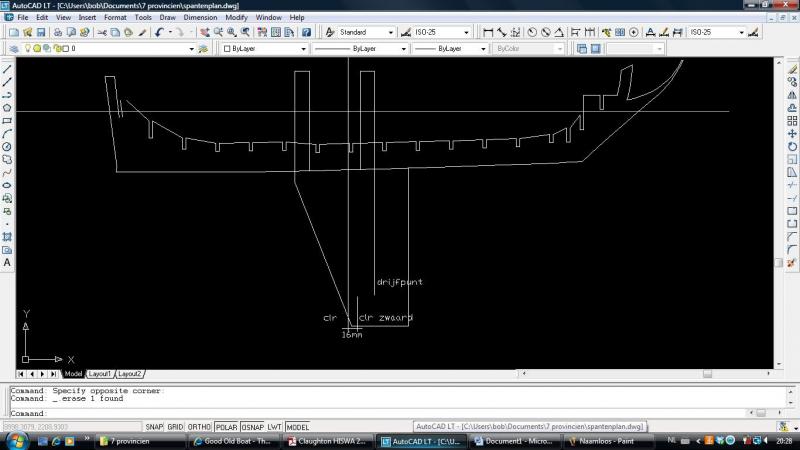Open the Dimension menu

[200, 17]
